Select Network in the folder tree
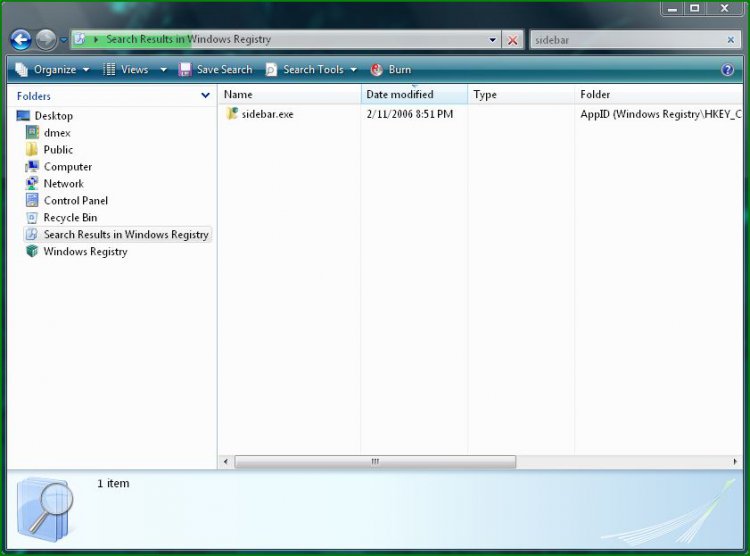The height and width of the screenshot is (556, 750). pos(54,184)
